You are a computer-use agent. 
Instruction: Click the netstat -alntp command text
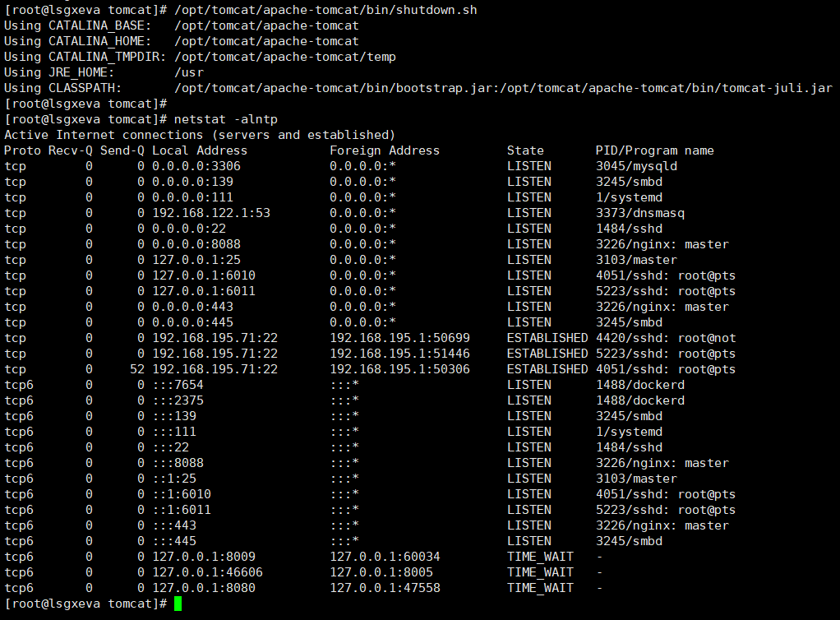pos(225,119)
